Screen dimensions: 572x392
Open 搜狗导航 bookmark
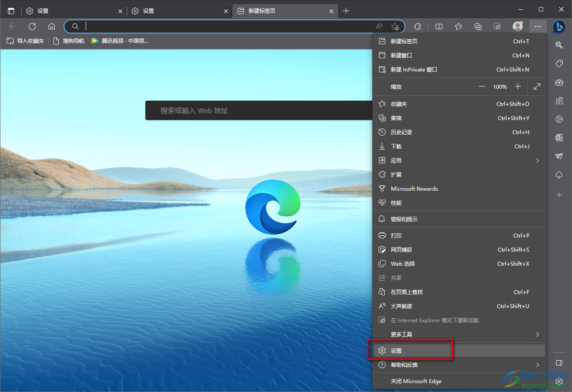[69, 41]
